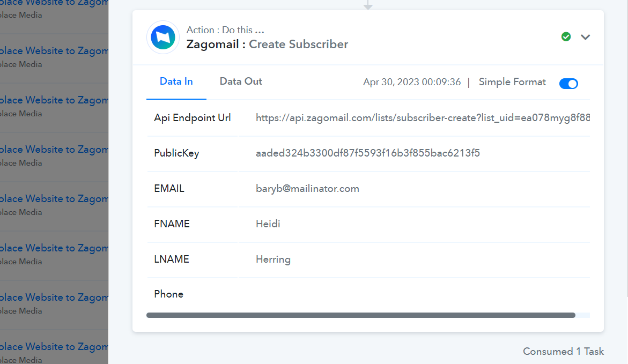The width and height of the screenshot is (628, 364).
Task: Click the FNAME value Heidi
Action: [268, 224]
